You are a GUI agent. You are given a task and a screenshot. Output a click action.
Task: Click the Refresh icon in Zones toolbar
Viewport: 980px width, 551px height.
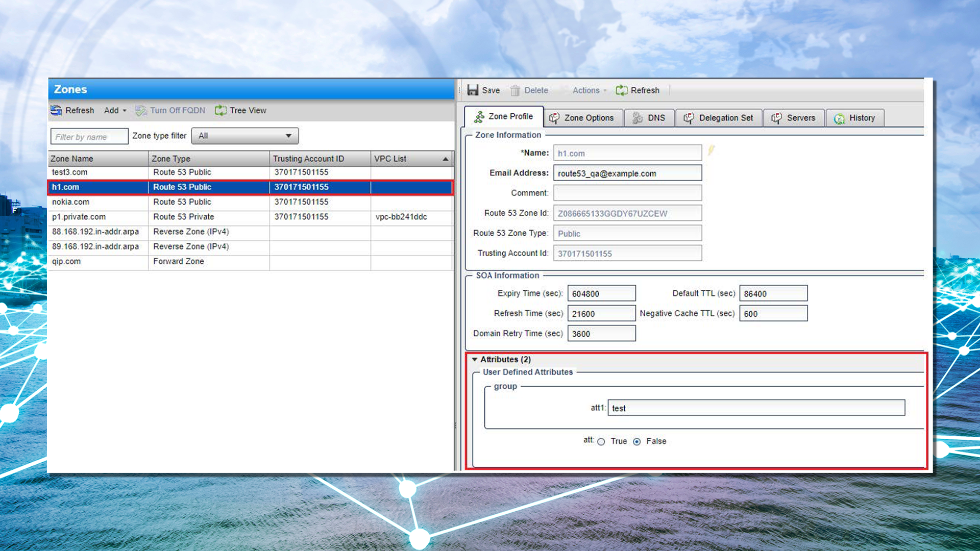(56, 110)
